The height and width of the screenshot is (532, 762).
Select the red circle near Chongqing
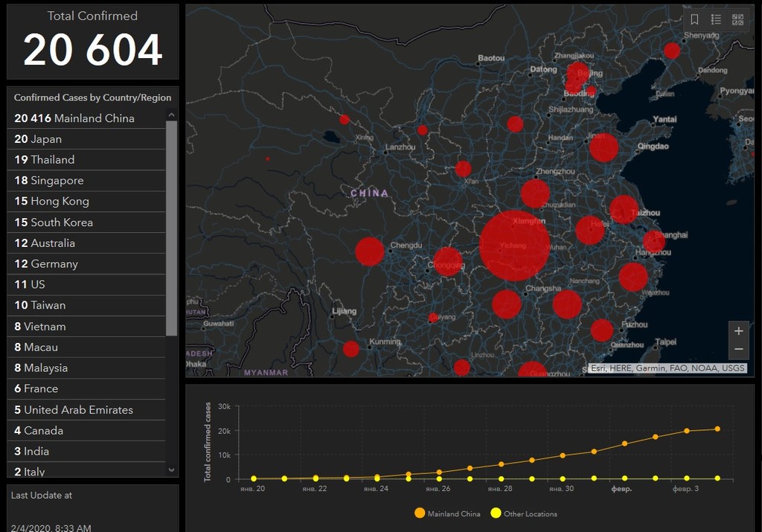447,261
